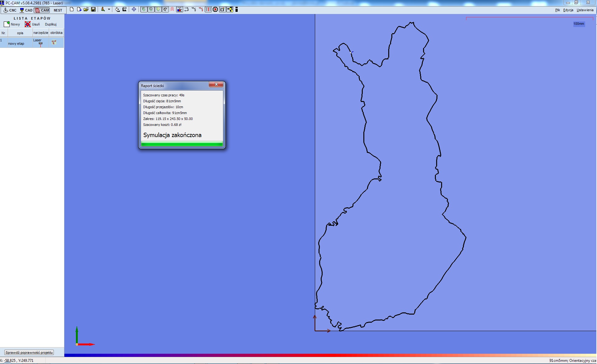
Task: Click the red X icon beside Usuń
Action: [28, 24]
